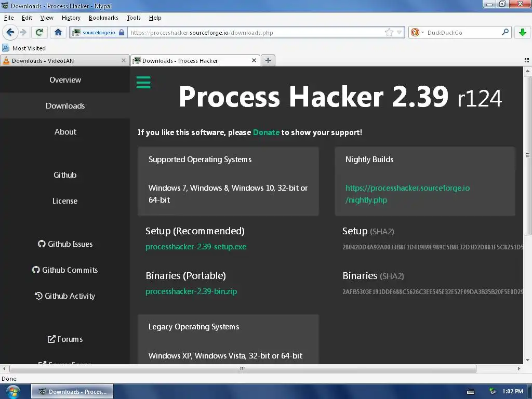The width and height of the screenshot is (532, 399).
Task: Click the vertical scrollbar thumb
Action: (x=527, y=155)
